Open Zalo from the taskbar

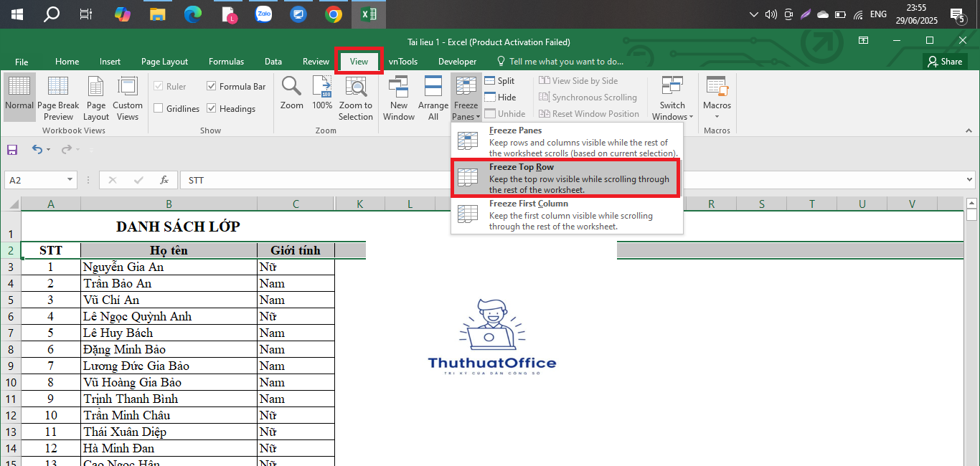point(264,14)
